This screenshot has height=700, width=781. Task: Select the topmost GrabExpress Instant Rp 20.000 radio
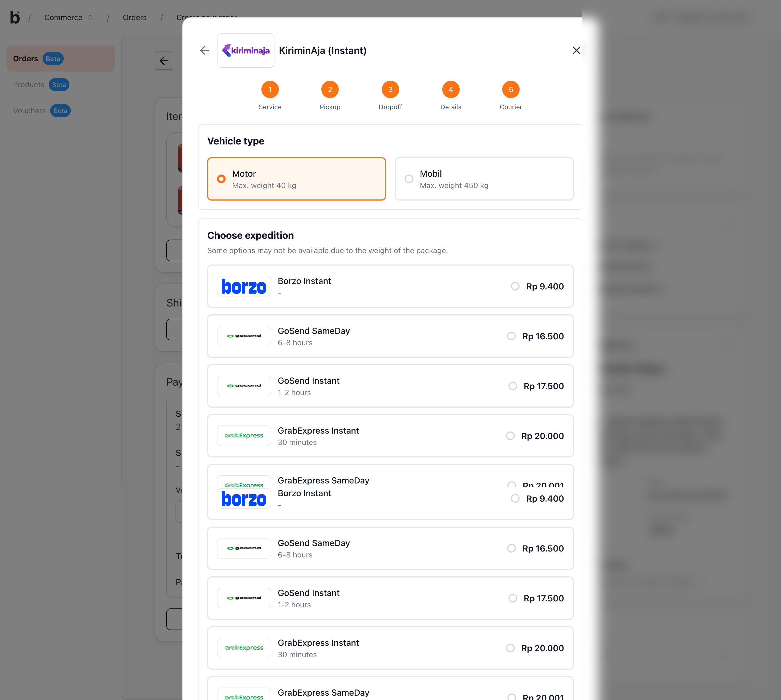[x=510, y=436]
